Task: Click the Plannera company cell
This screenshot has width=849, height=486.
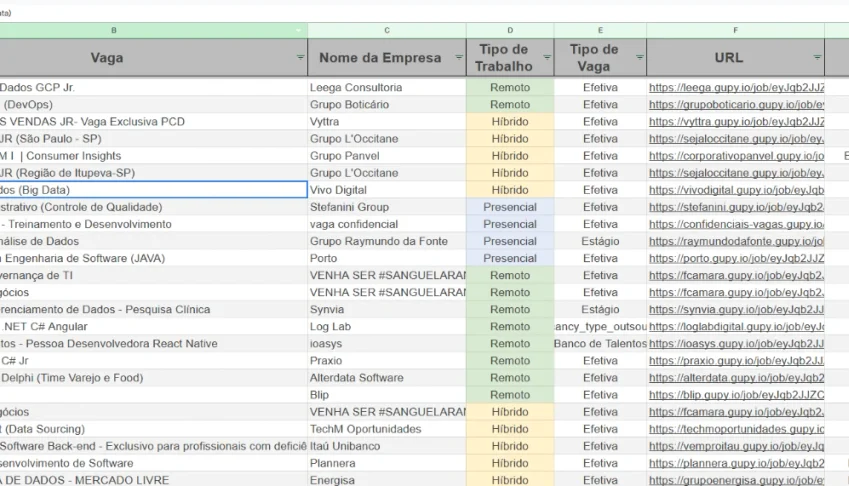Action: [x=387, y=463]
